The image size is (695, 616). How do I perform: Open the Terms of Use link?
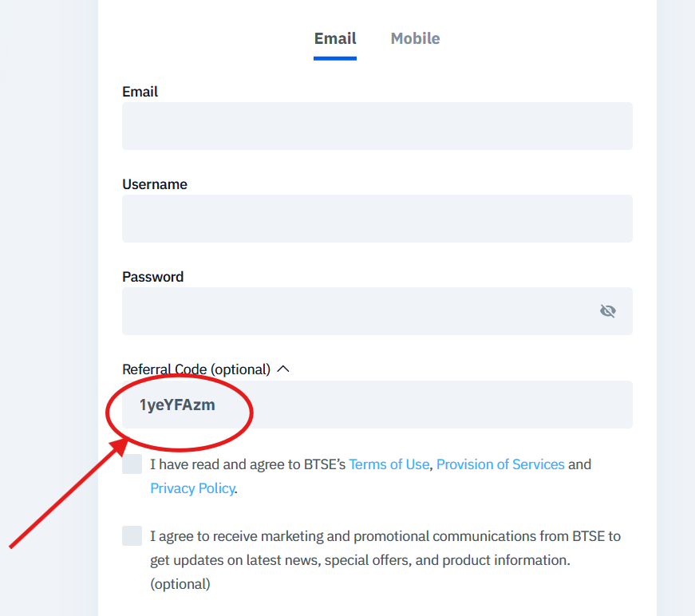[389, 464]
